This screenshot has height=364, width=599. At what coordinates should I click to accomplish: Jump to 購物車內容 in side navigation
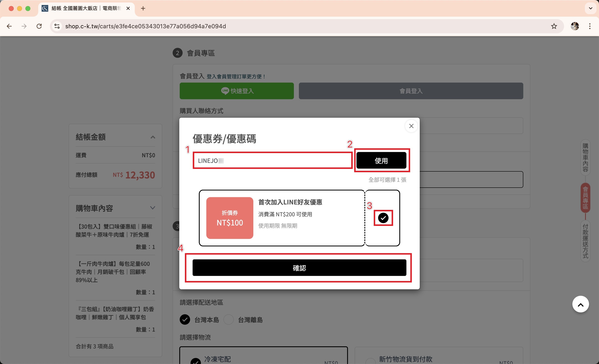(x=585, y=158)
